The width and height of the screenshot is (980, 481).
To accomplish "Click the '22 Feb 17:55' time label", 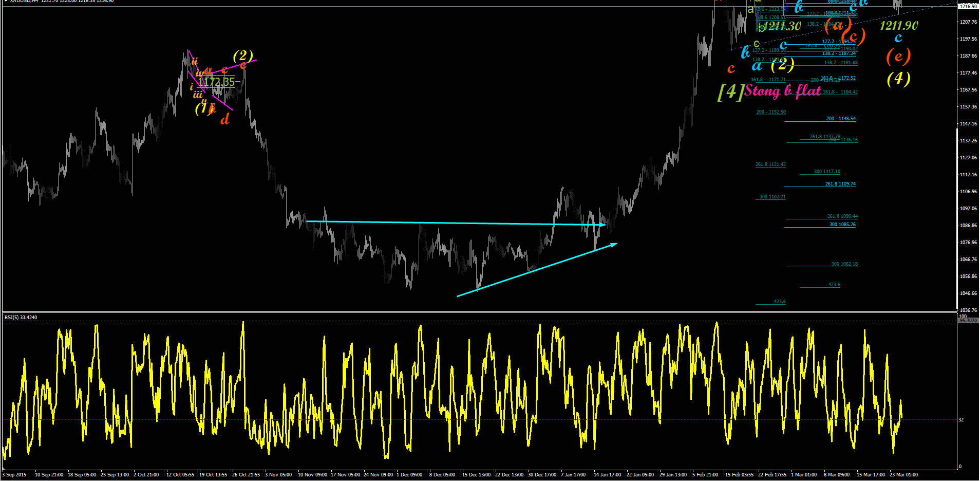I will click(x=772, y=475).
